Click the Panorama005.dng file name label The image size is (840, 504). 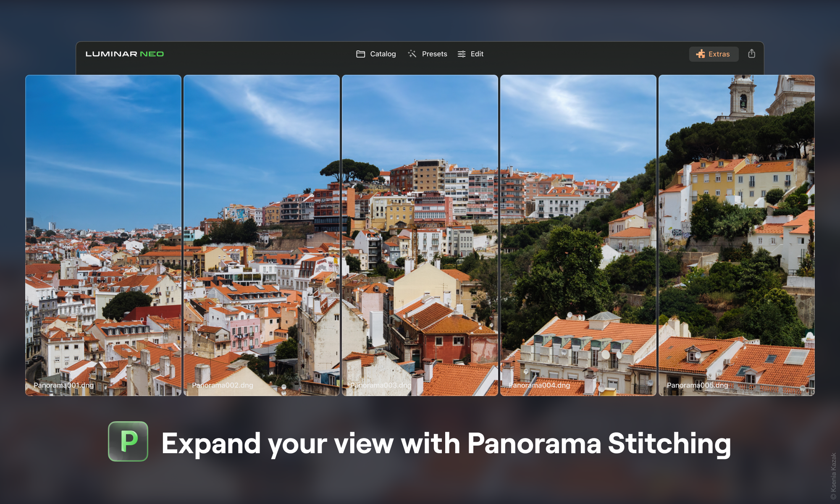(x=697, y=385)
